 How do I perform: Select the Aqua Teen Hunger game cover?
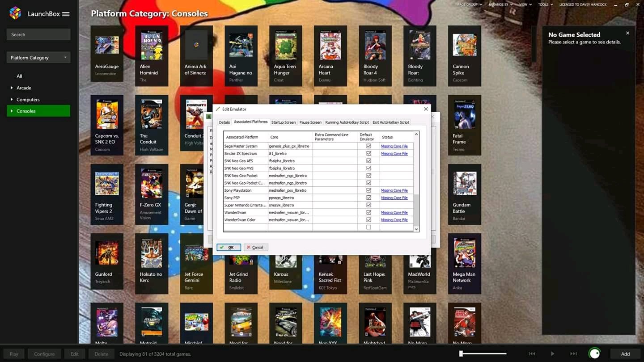point(286,45)
